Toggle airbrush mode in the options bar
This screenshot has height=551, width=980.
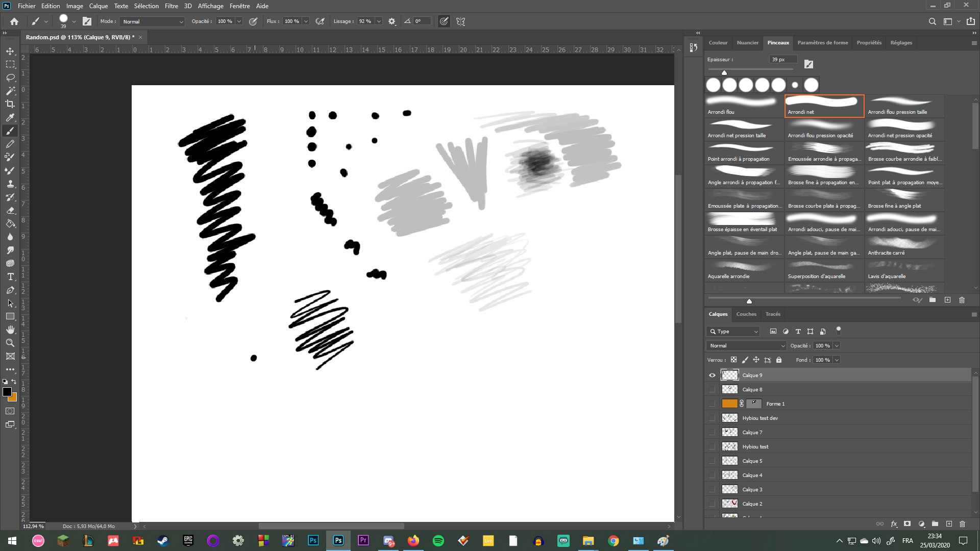click(x=320, y=21)
